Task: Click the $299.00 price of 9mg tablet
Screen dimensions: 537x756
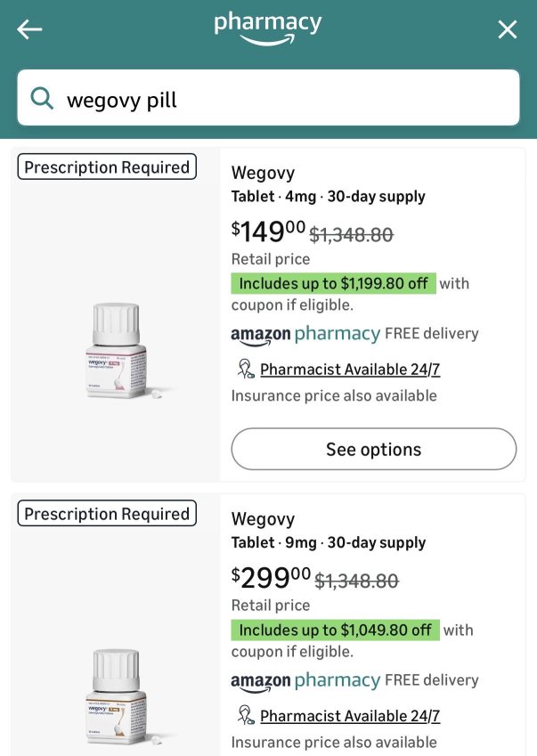Action: click(271, 578)
